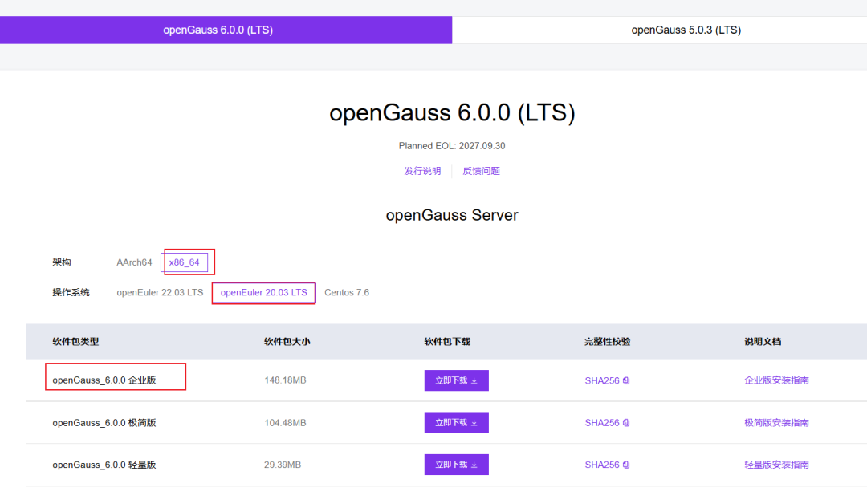867x504 pixels.
Task: Click the 架构 label
Action: tap(61, 262)
